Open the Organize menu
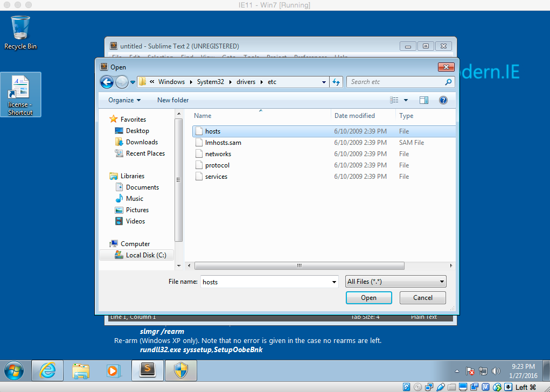This screenshot has width=550, height=392. point(124,100)
